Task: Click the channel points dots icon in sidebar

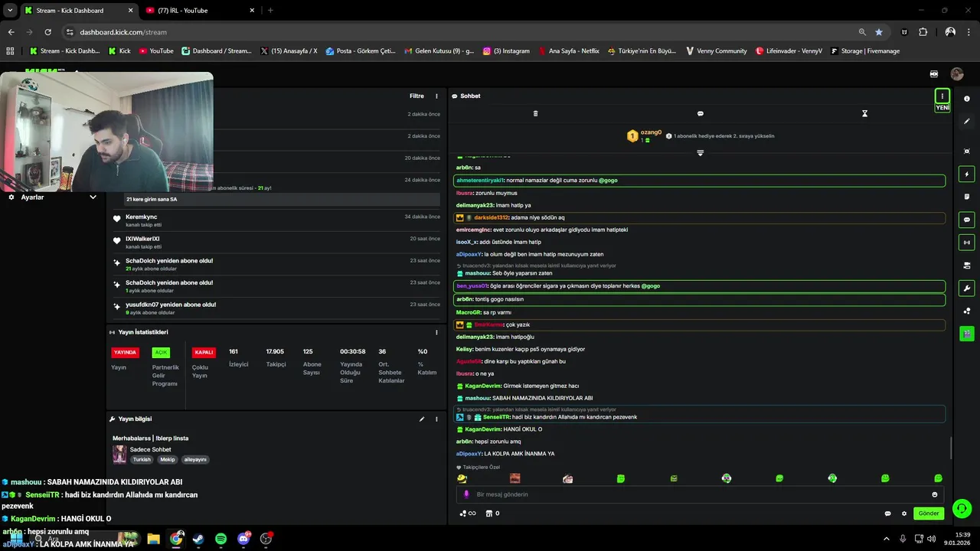Action: 967,311
